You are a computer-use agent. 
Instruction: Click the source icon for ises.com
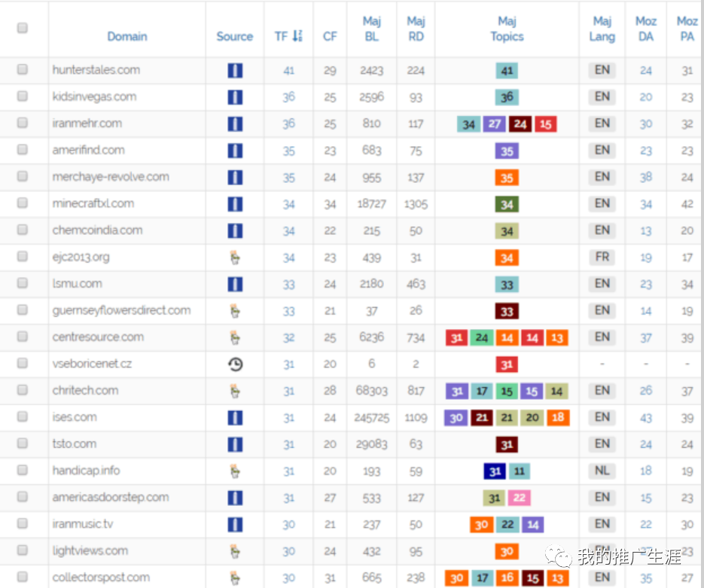pyautogui.click(x=235, y=417)
